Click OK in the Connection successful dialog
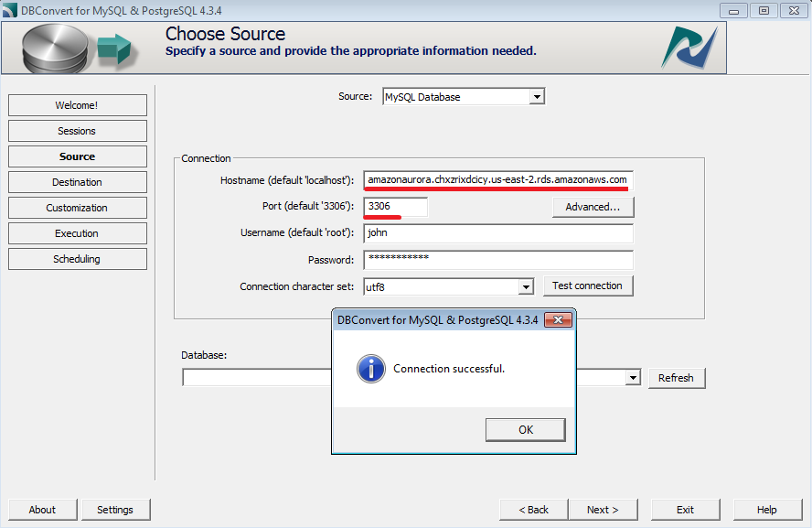812x528 pixels. [525, 429]
